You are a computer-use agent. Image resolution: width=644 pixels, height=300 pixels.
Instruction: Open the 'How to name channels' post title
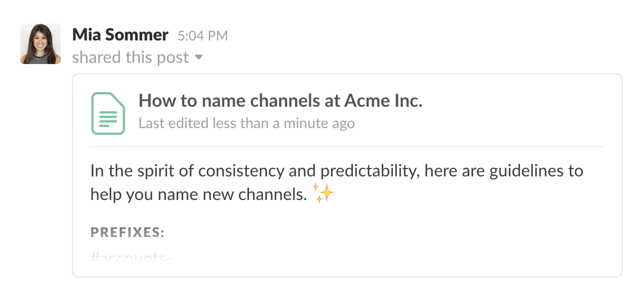point(280,101)
